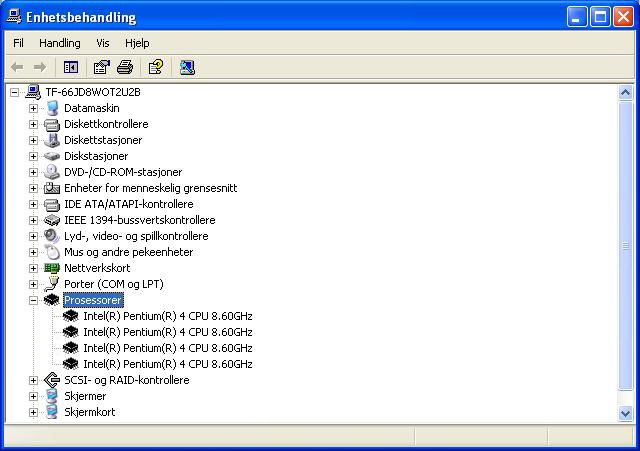Image resolution: width=640 pixels, height=451 pixels.
Task: Click the Enheter for menneskelig grensesnitt icon
Action: 52,188
